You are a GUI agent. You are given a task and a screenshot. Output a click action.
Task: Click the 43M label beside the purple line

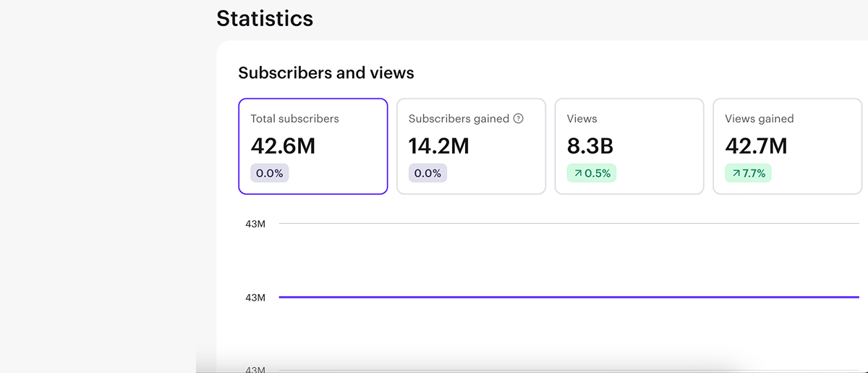(x=255, y=298)
